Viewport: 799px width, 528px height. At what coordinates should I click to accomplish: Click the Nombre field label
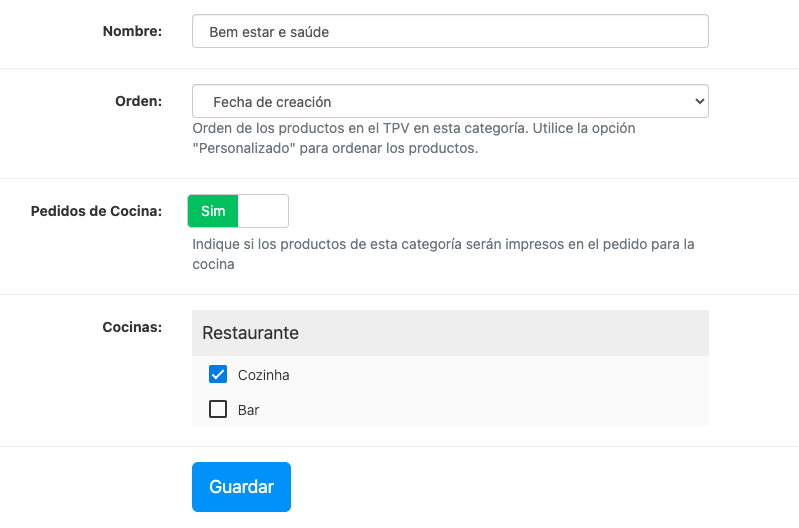pyautogui.click(x=132, y=31)
